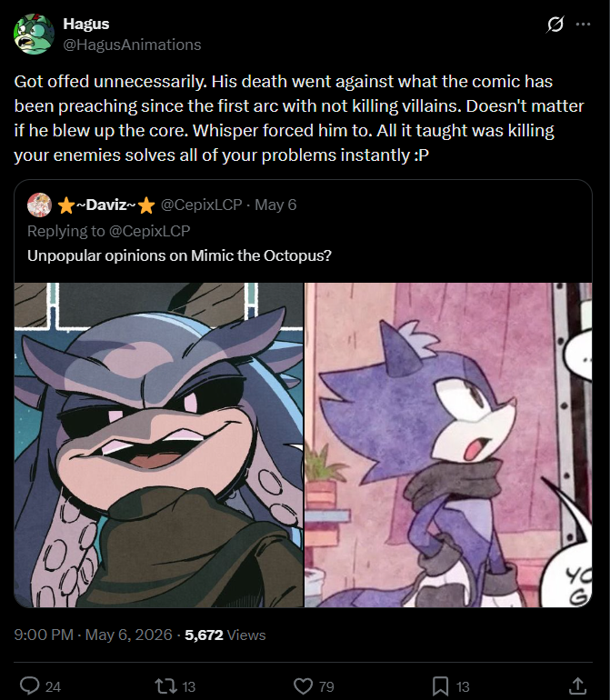Like the post with the heart icon
The width and height of the screenshot is (610, 700).
(304, 685)
